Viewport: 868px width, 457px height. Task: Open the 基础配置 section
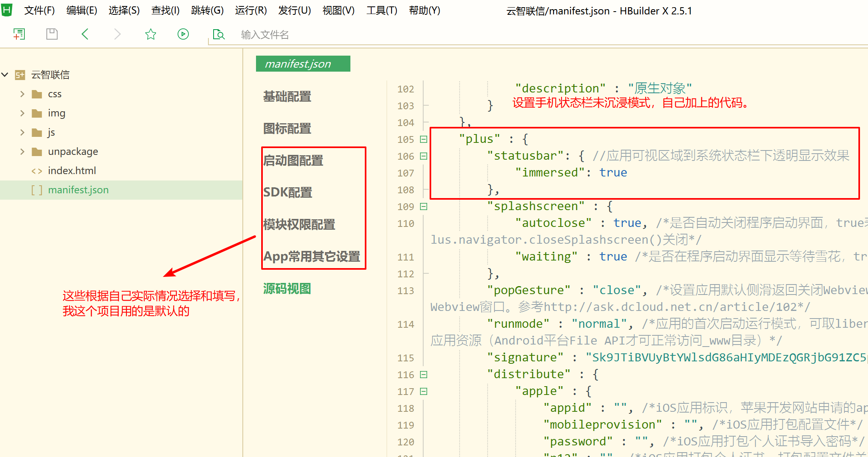(287, 96)
